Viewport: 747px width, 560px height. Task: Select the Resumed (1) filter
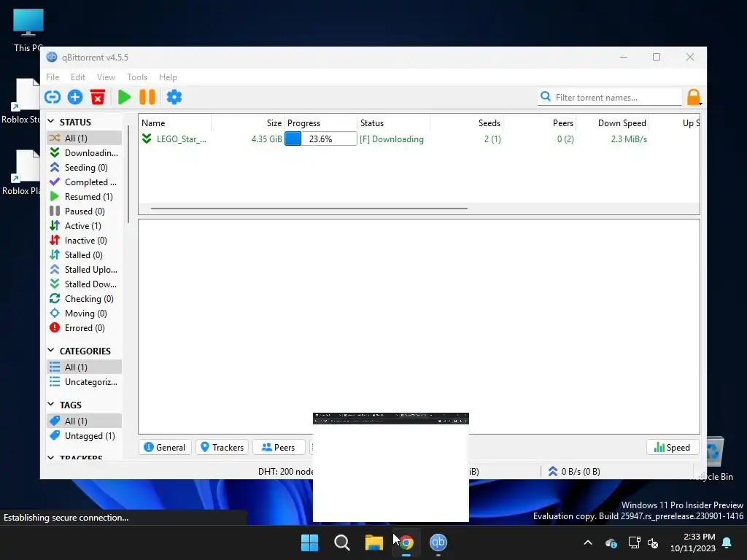pyautogui.click(x=85, y=197)
